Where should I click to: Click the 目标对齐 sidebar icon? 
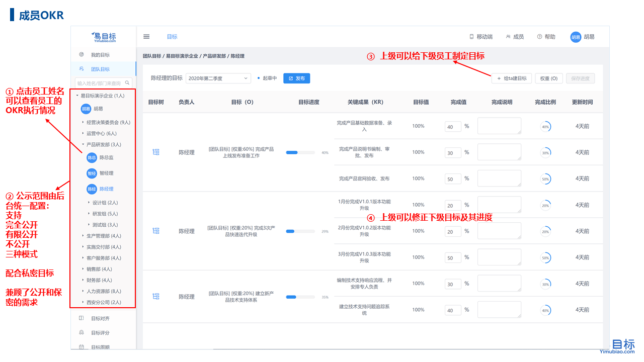pyautogui.click(x=82, y=318)
